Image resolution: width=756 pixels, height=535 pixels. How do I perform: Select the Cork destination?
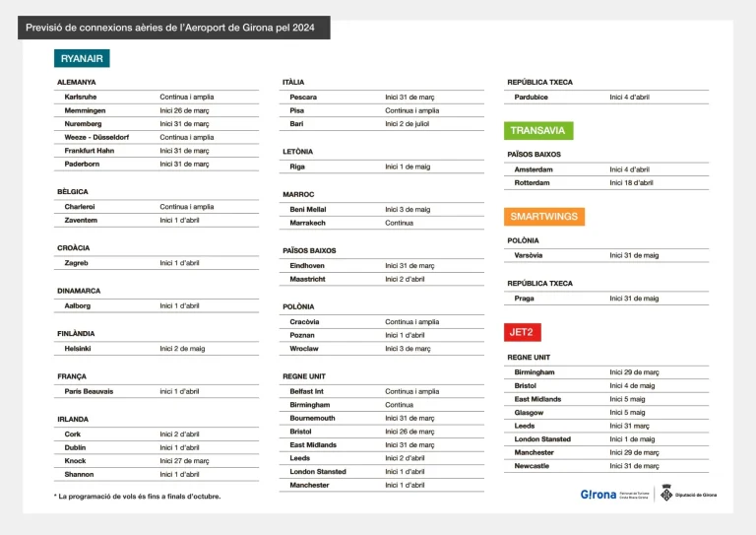pos(72,435)
